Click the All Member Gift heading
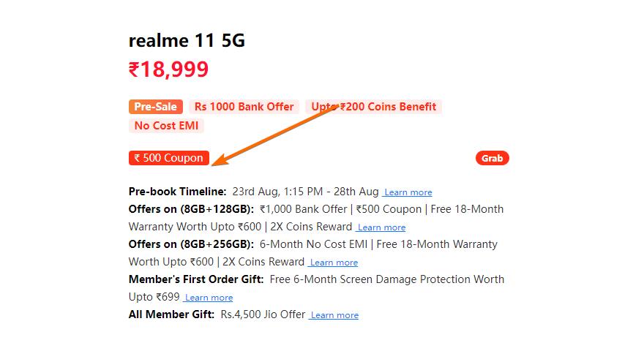 (x=171, y=314)
